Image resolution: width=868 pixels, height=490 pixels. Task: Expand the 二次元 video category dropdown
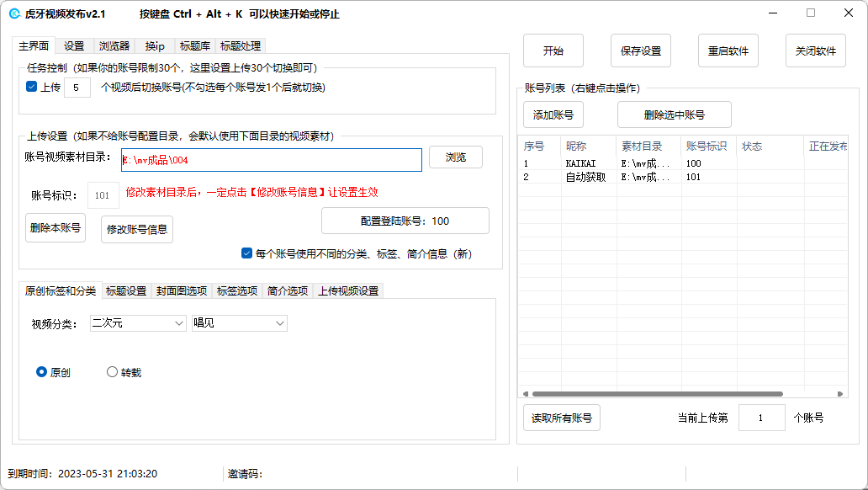[x=138, y=323]
